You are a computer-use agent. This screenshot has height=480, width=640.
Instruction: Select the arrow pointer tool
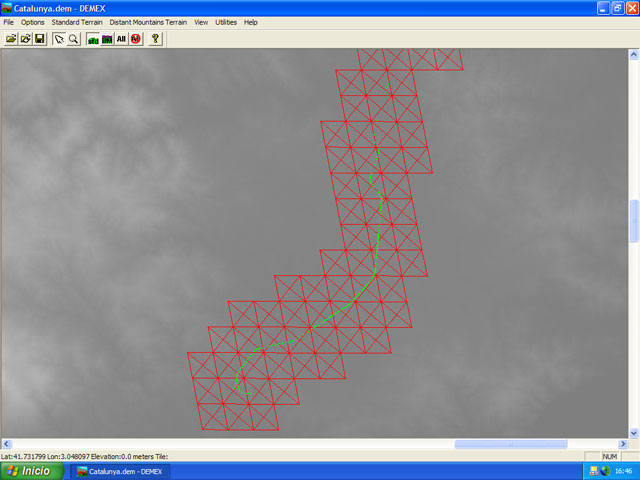(58, 38)
